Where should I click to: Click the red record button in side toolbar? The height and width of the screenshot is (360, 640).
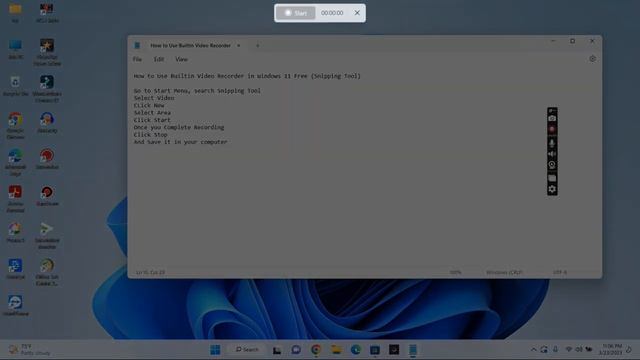click(552, 129)
